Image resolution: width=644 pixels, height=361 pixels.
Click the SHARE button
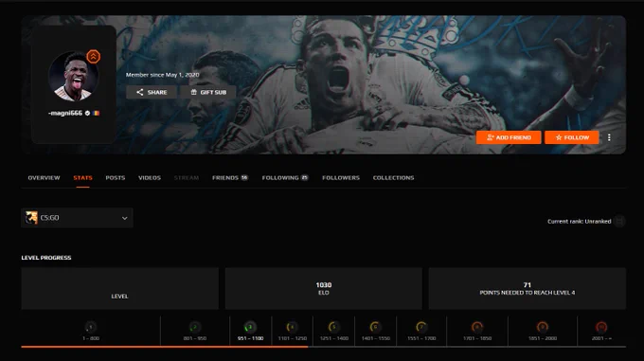[x=152, y=92]
